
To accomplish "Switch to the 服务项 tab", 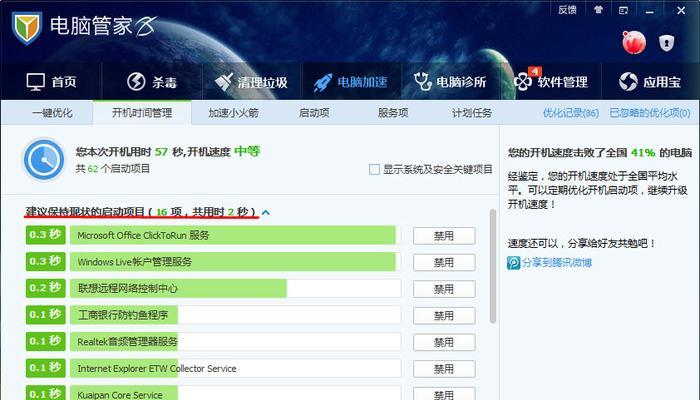I will pos(393,113).
